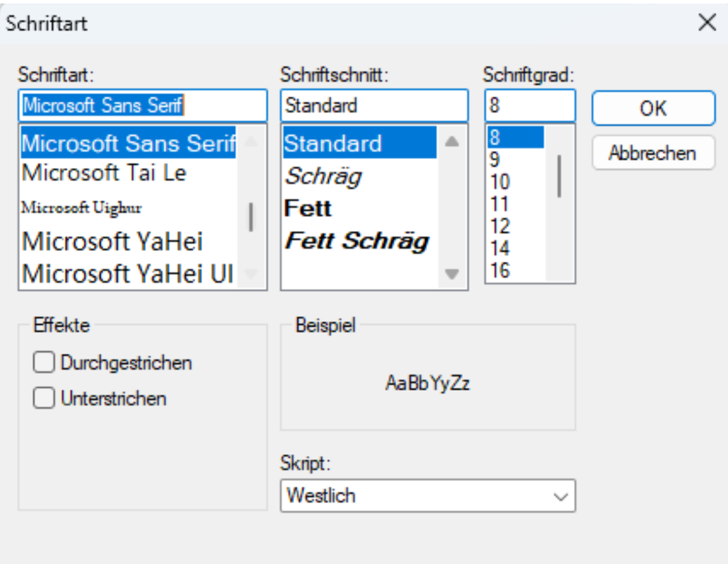Screen dimensions: 728x564
Task: Click the Schriftgrad input field
Action: tap(530, 105)
